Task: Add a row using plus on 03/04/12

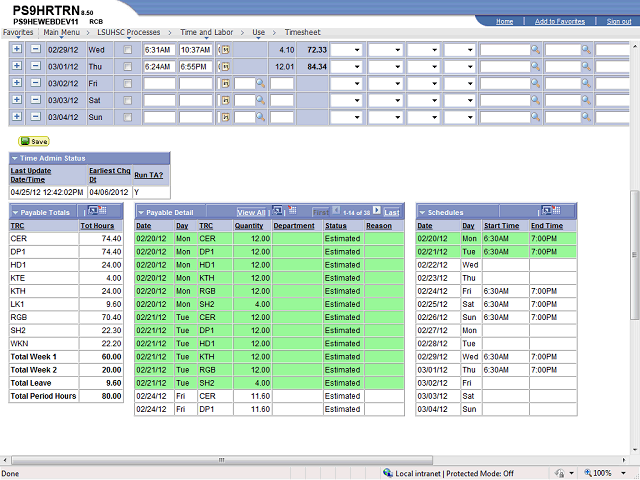Action: click(17, 117)
